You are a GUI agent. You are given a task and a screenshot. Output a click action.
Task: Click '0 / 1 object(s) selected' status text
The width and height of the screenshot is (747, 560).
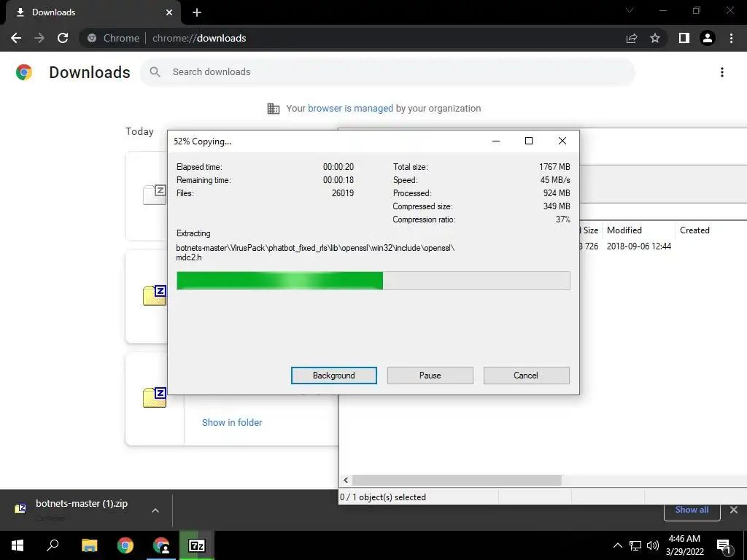[x=383, y=497]
